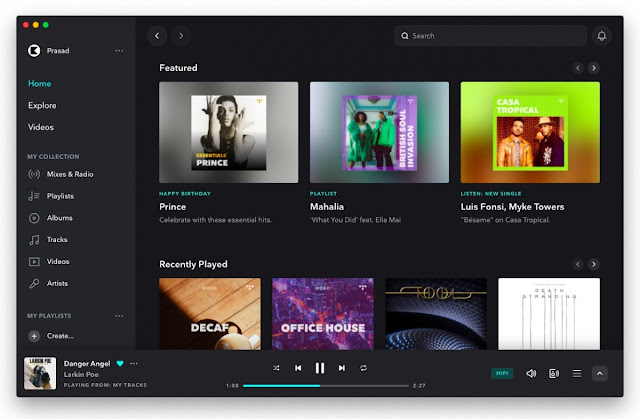Open the notifications bell
Viewport: 640px width, 419px height.
pos(601,36)
